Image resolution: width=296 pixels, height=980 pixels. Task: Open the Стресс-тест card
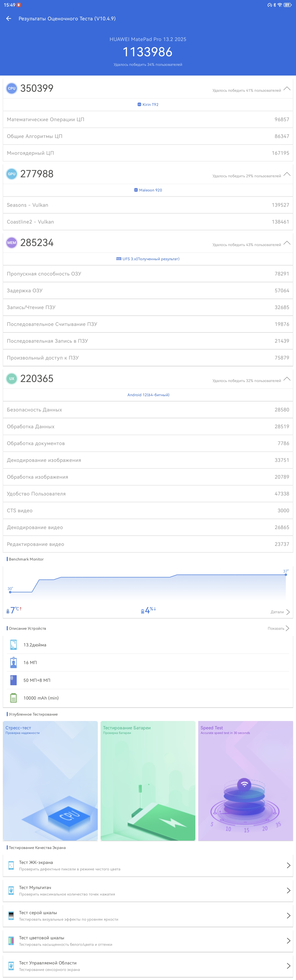point(50,781)
